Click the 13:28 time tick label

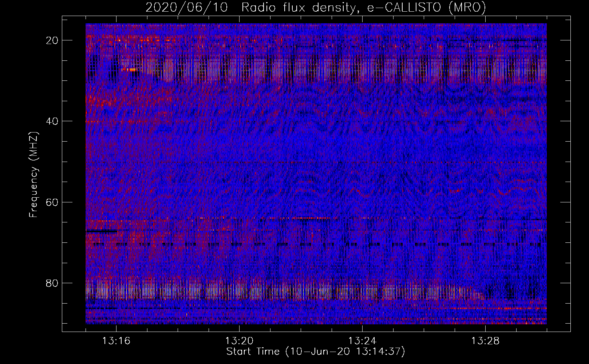click(x=485, y=341)
